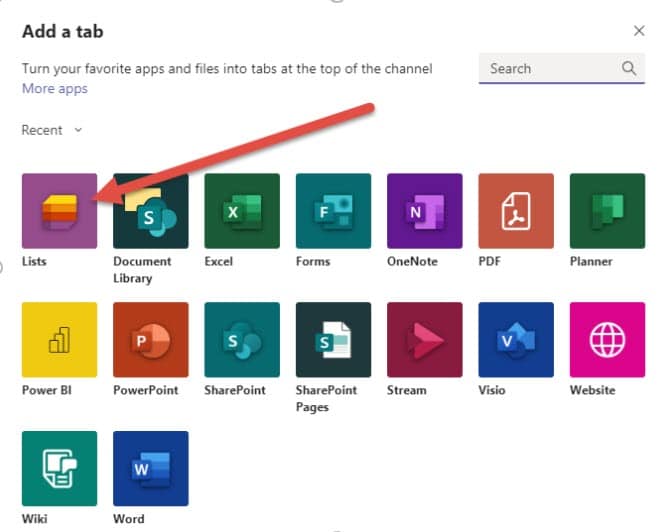The image size is (668, 532).
Task: Choose the Visio app tile
Action: [516, 339]
